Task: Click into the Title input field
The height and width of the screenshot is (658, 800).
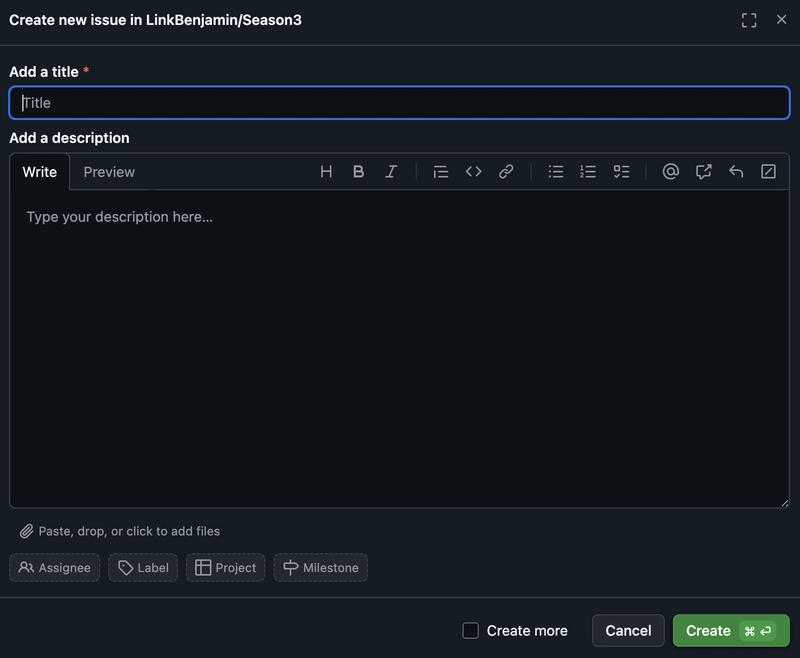Action: pyautogui.click(x=400, y=103)
